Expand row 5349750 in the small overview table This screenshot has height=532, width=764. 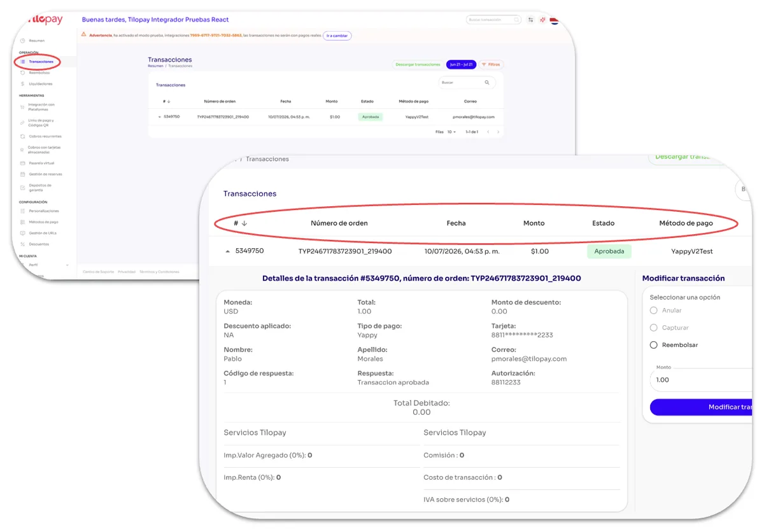click(160, 117)
